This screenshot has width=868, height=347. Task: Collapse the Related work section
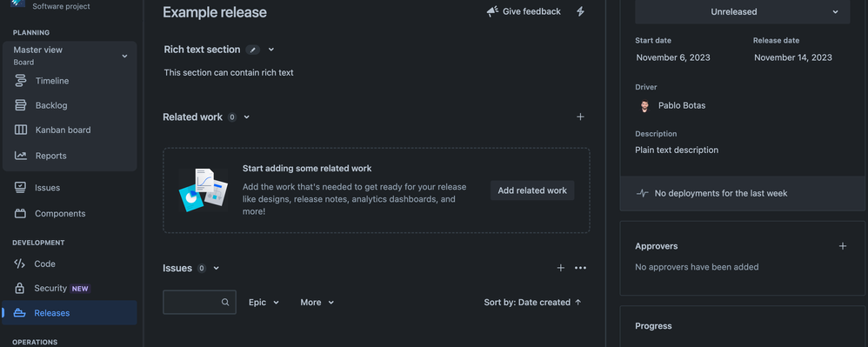coord(247,117)
